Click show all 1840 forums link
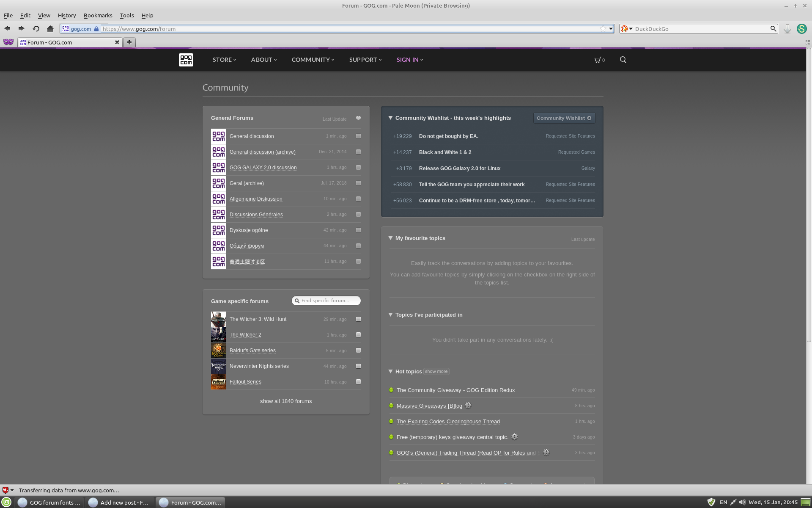The width and height of the screenshot is (812, 508). (x=286, y=401)
